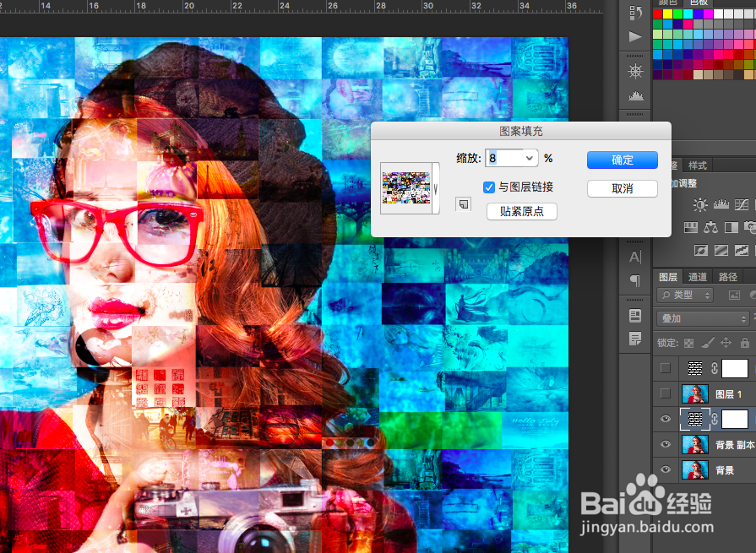Uncheck 与图层链接 checkbox
The height and width of the screenshot is (553, 756).
[489, 187]
